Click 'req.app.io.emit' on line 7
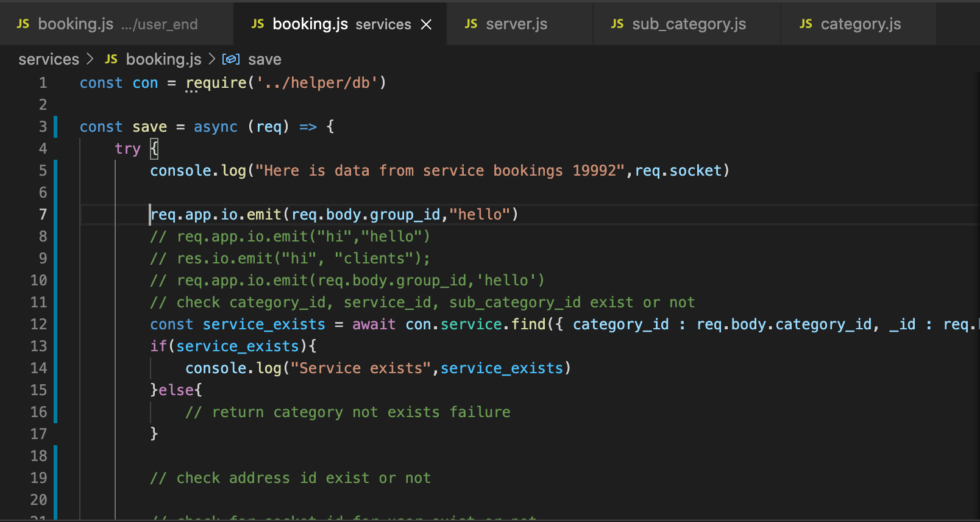This screenshot has width=980, height=522. (216, 215)
